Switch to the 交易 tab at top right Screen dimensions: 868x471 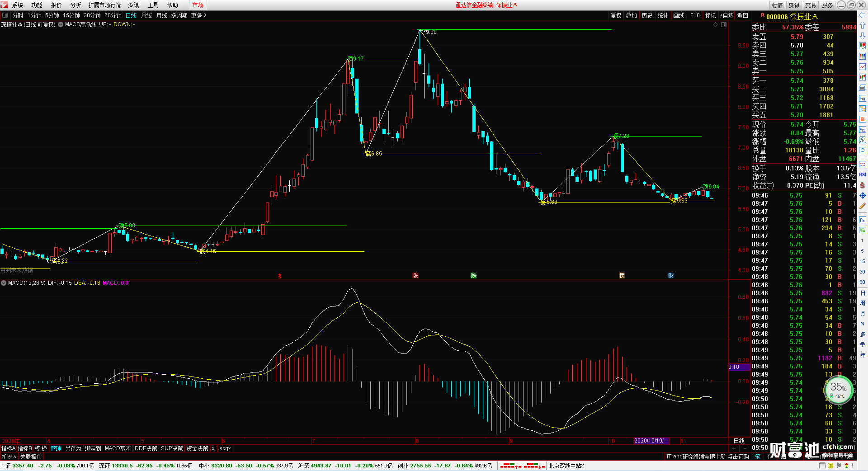[811, 5]
